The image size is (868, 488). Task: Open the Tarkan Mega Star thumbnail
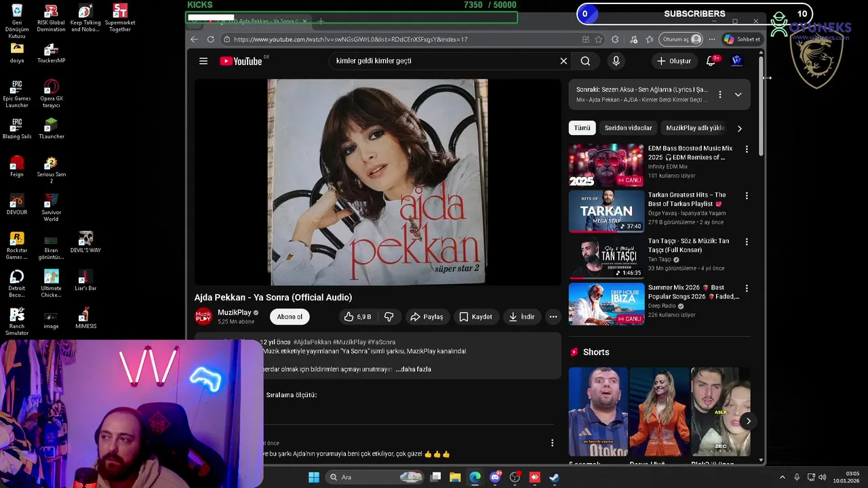[606, 211]
